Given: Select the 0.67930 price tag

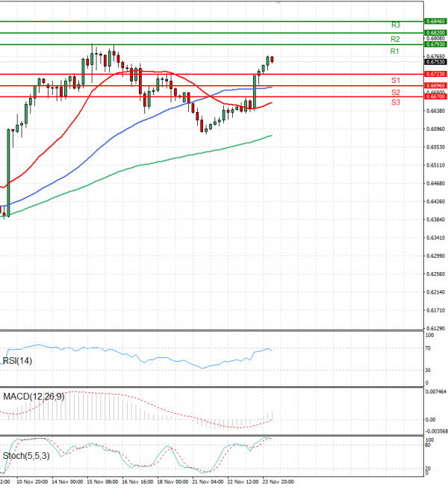Looking at the screenshot, I should (435, 45).
